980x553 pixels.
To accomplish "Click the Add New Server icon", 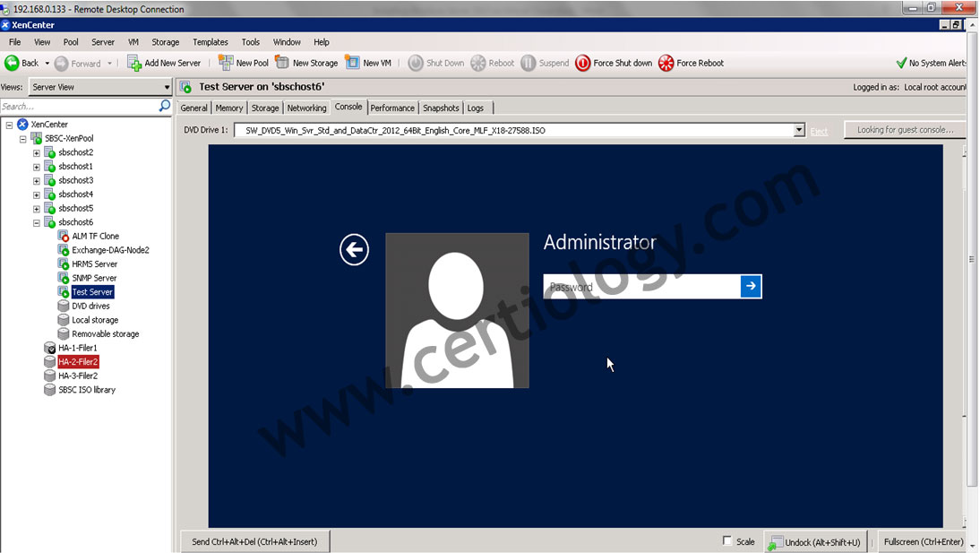I will click(134, 63).
